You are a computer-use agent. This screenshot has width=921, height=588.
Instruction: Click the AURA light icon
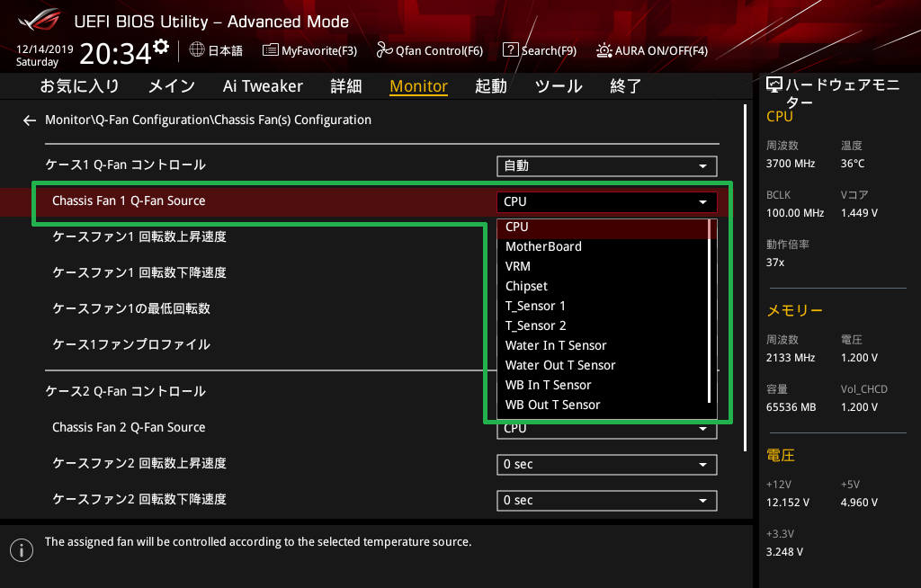click(604, 50)
